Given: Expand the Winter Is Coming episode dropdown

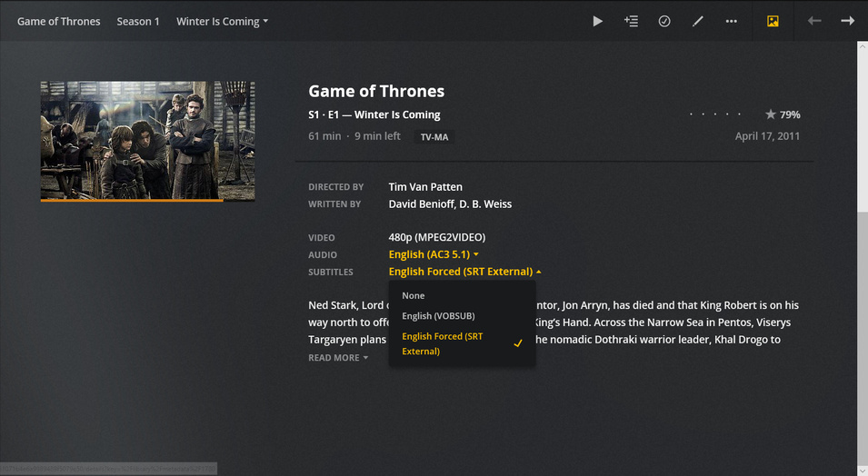Looking at the screenshot, I should [x=222, y=22].
